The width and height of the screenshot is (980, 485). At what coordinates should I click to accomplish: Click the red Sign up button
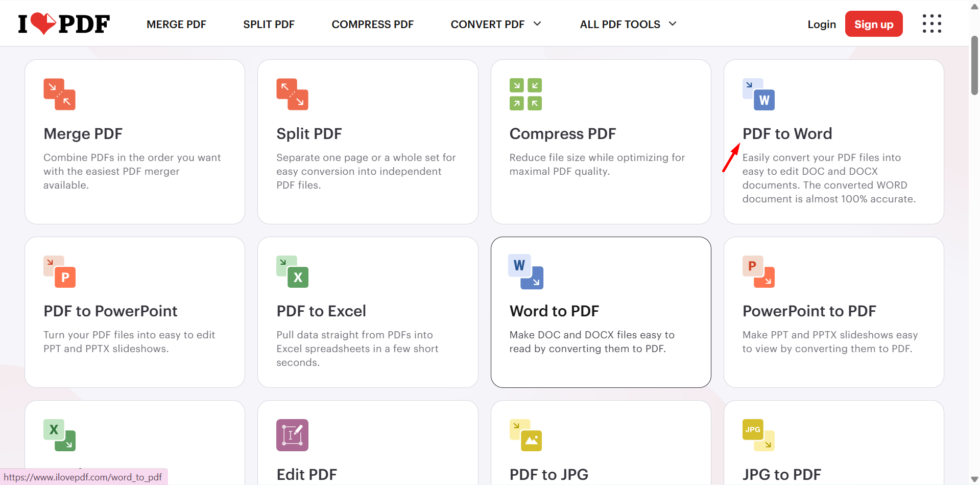tap(874, 24)
